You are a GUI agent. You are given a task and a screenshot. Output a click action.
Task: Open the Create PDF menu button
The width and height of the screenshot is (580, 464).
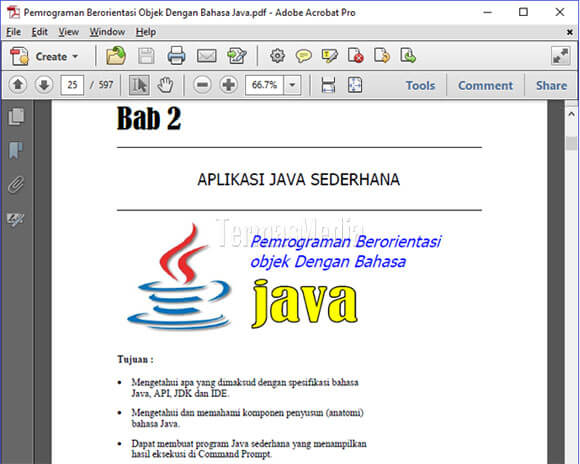(44, 57)
